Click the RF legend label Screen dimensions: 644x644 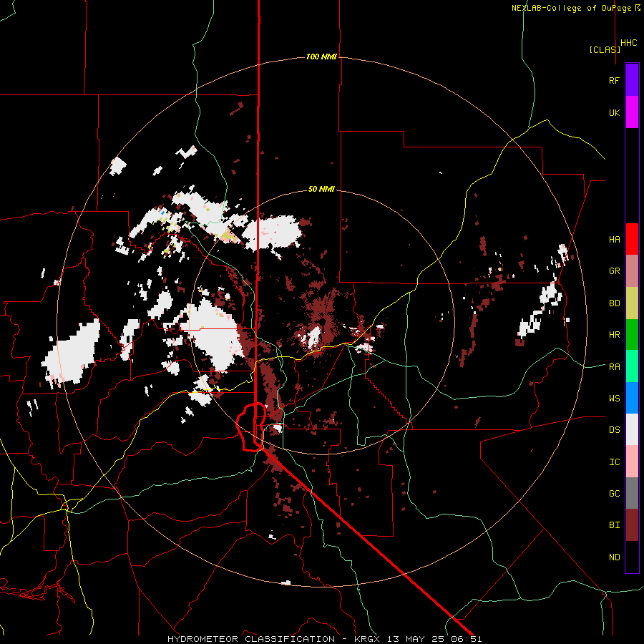tap(615, 80)
